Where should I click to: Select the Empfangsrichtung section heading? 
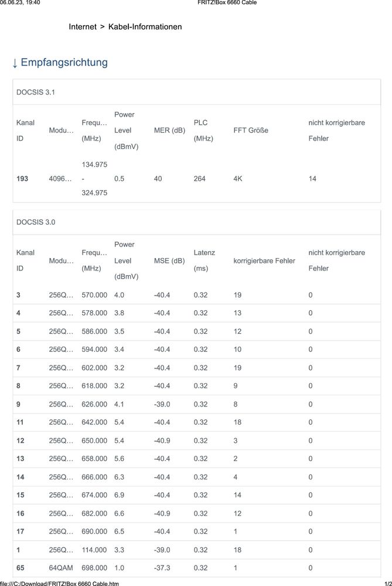(x=64, y=62)
